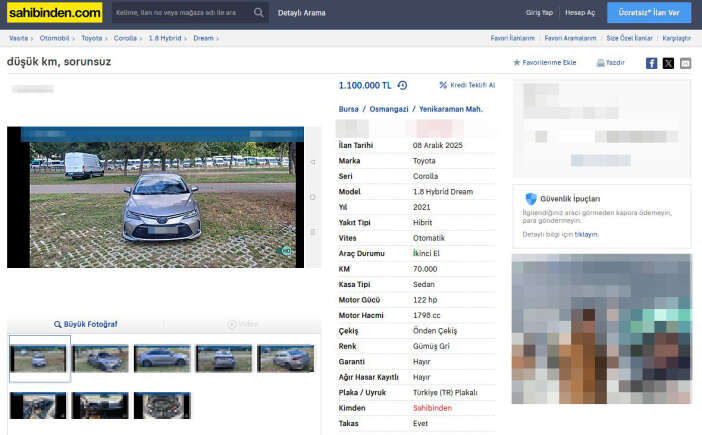Screen dimensions: 702x435
Task: Select the second car photo thumbnail
Action: pos(100,358)
